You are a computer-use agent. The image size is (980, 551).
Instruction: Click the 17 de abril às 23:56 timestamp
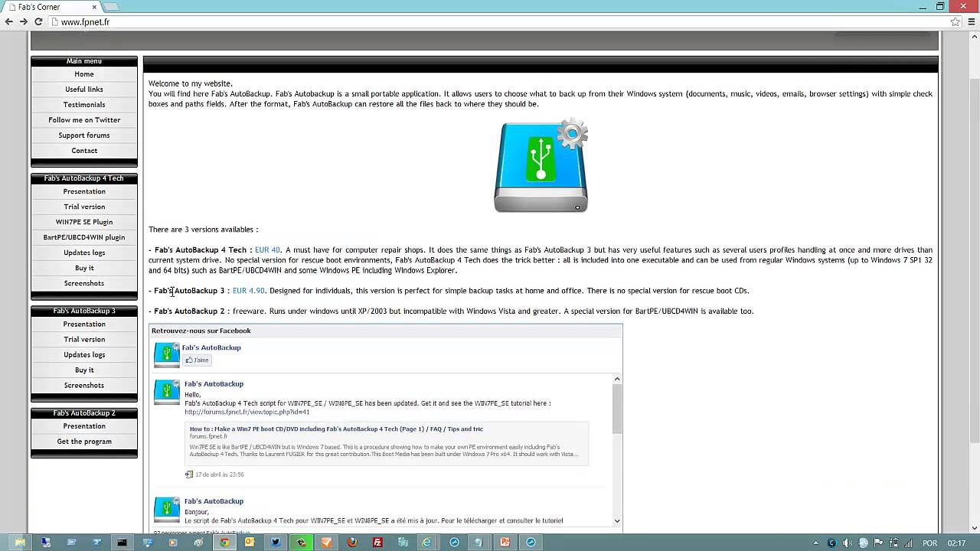point(219,474)
